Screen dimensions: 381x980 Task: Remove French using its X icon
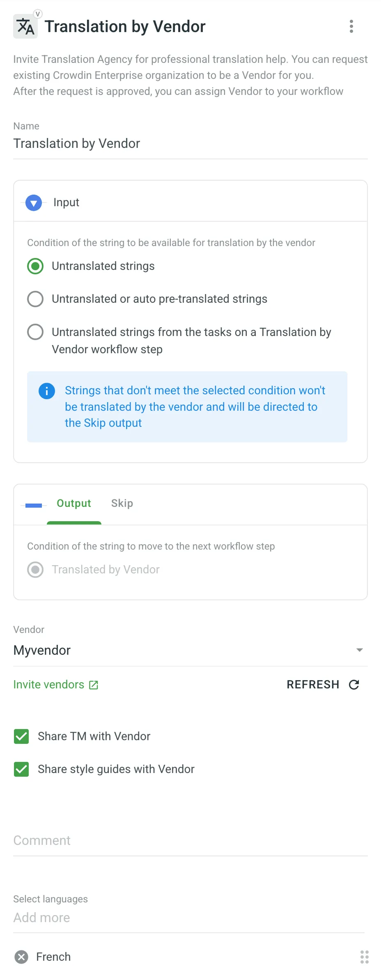pyautogui.click(x=21, y=957)
